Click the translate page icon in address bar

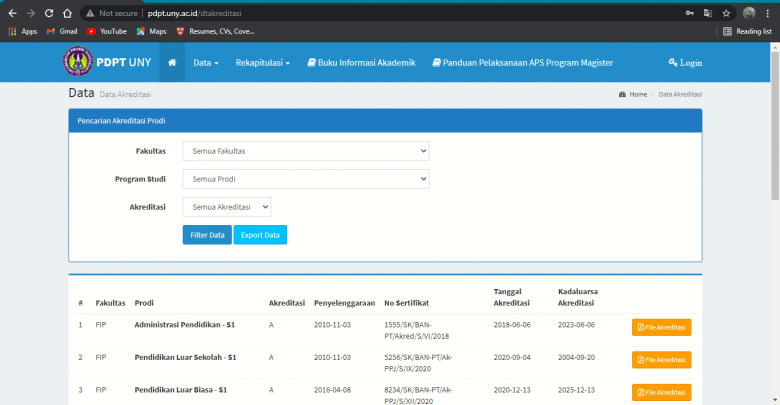click(707, 14)
